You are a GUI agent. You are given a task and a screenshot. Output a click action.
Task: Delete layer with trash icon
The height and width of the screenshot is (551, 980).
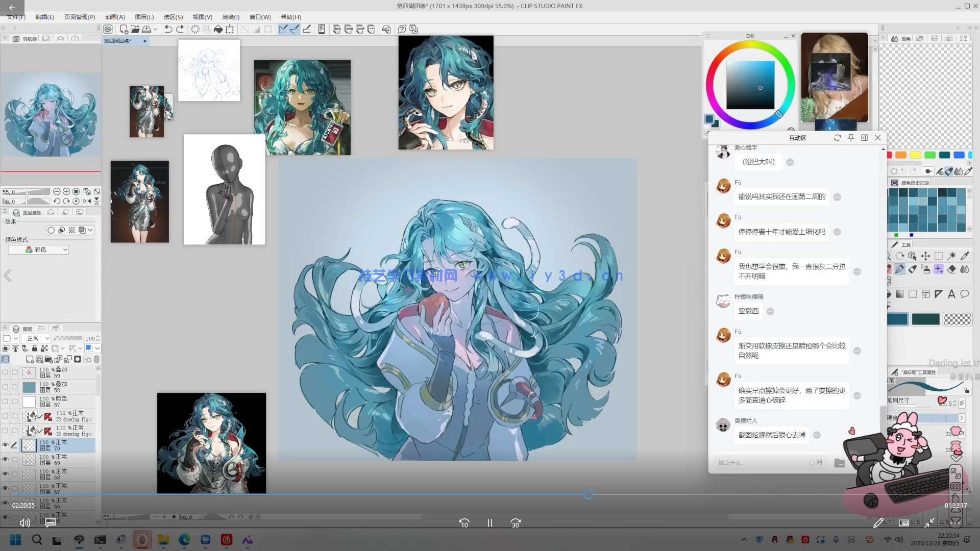[x=96, y=359]
